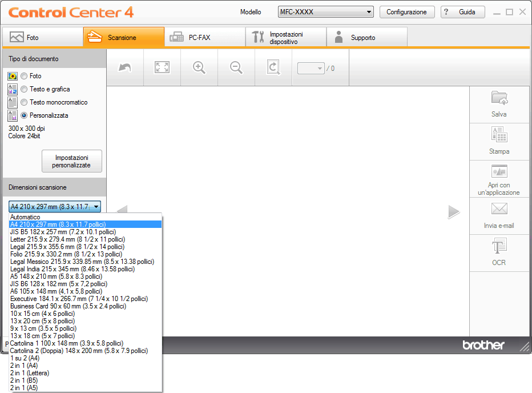
Task: Choose 1 su 2 (A4) option
Action: [85, 358]
